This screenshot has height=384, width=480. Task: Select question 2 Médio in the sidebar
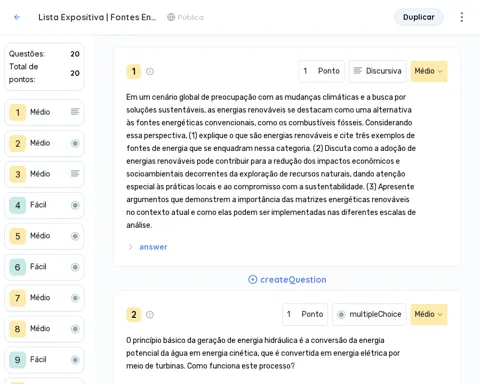point(44,143)
